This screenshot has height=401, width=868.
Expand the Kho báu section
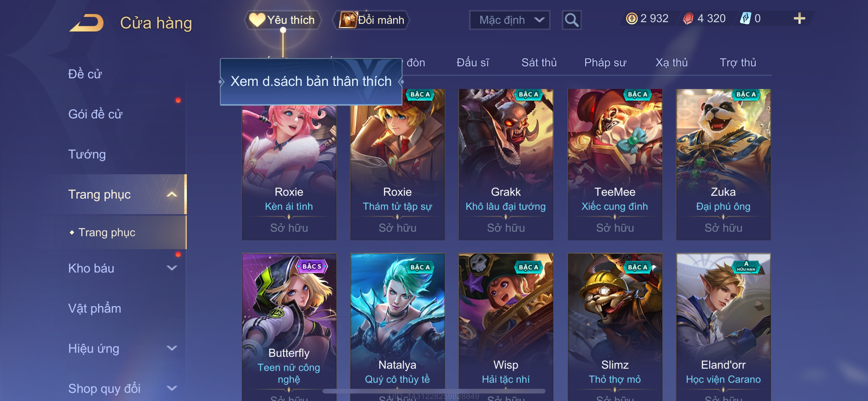coord(172,268)
